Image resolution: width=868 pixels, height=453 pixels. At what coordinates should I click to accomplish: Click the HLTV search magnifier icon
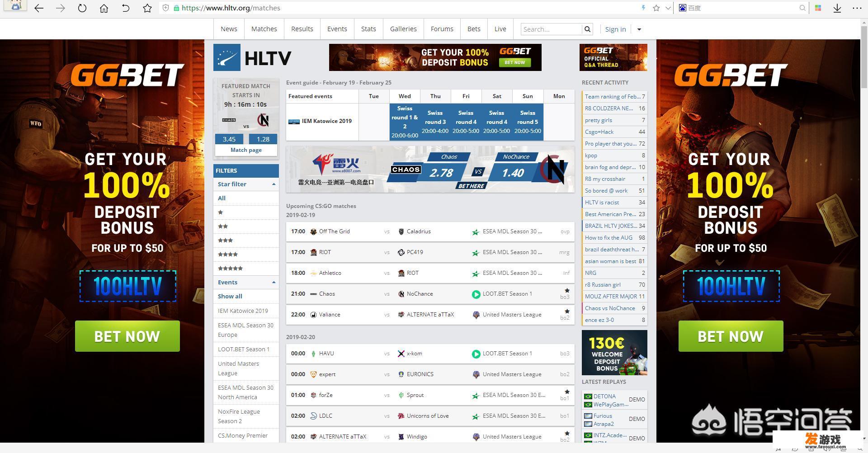[587, 29]
